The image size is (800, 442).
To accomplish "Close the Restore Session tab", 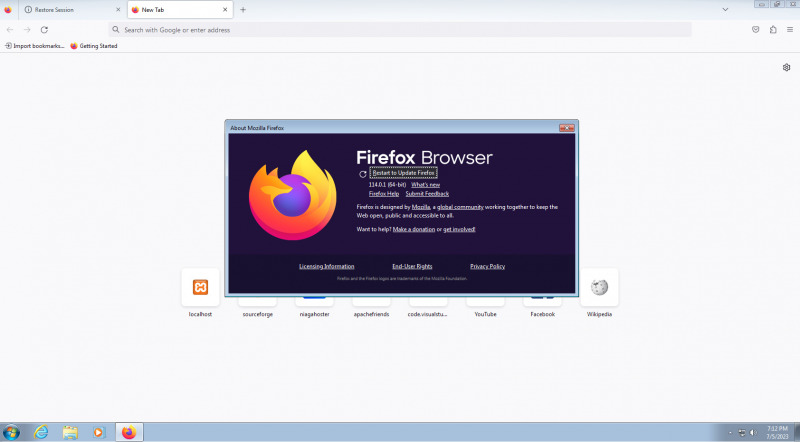I will (x=118, y=10).
